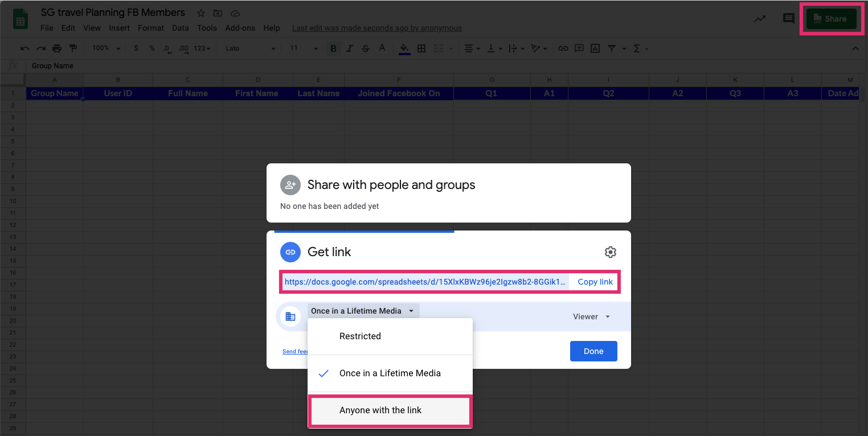Open the Help menu
The width and height of the screenshot is (868, 436).
click(x=272, y=28)
